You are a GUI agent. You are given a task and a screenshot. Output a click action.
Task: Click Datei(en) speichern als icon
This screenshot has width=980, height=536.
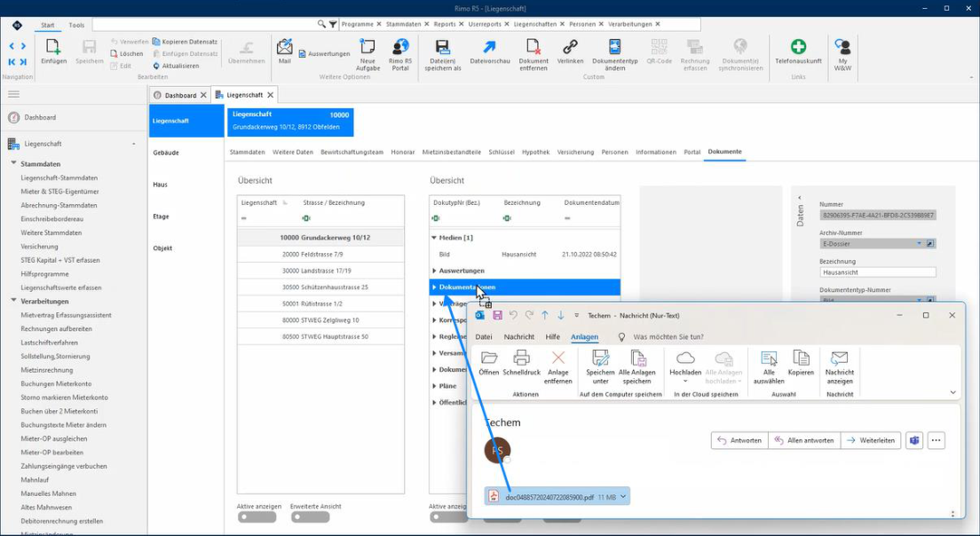point(442,47)
